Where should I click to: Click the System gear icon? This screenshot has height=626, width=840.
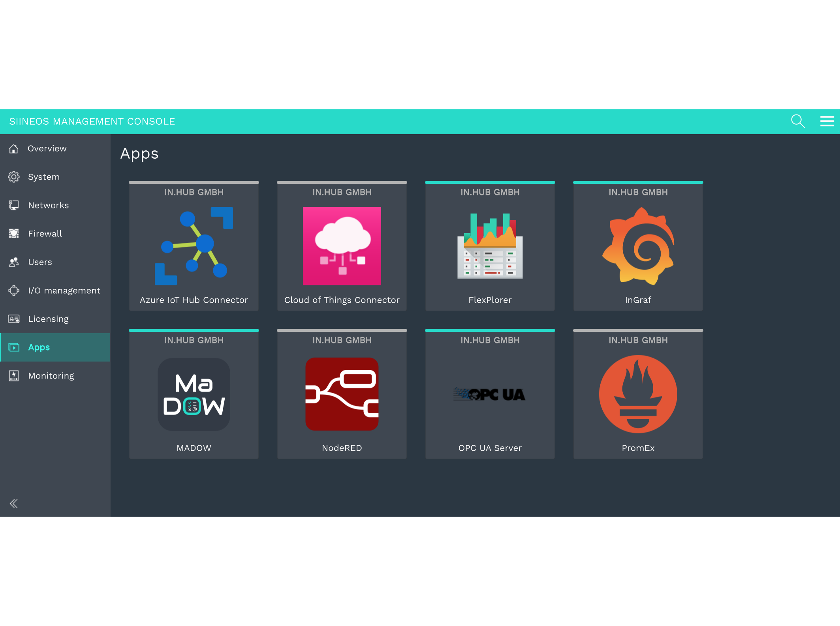click(x=14, y=177)
